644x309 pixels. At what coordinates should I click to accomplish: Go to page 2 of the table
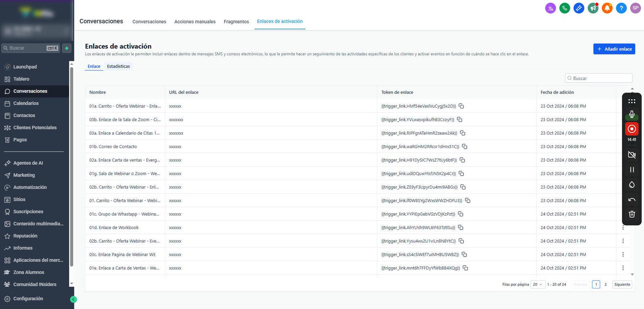[605, 284]
